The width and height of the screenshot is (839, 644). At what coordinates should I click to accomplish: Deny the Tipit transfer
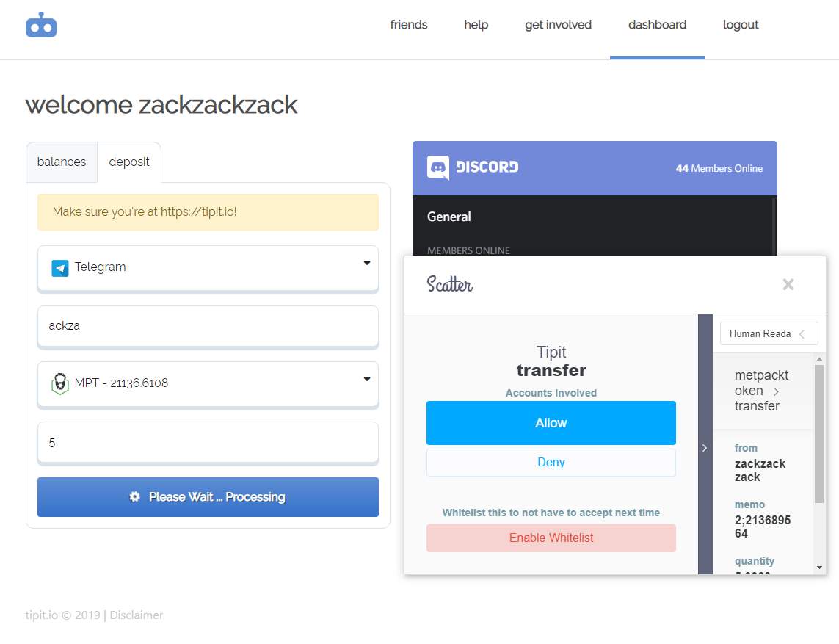tap(551, 462)
